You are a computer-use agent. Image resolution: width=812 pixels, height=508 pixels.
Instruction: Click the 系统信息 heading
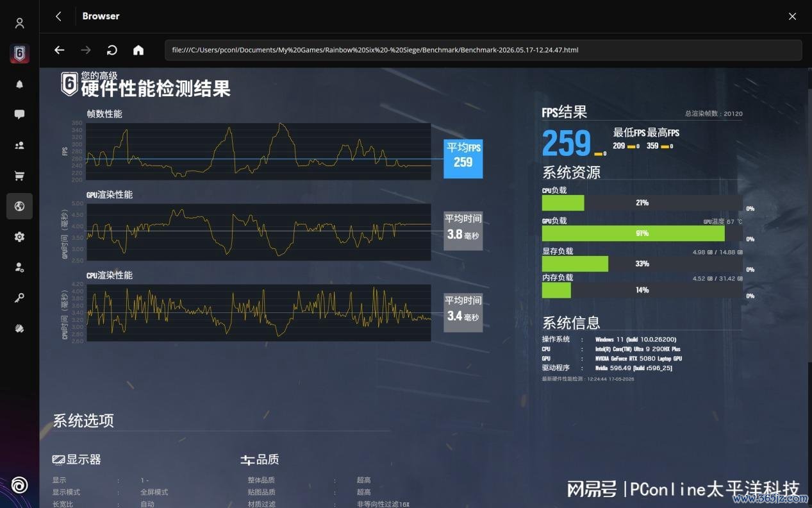(x=571, y=323)
